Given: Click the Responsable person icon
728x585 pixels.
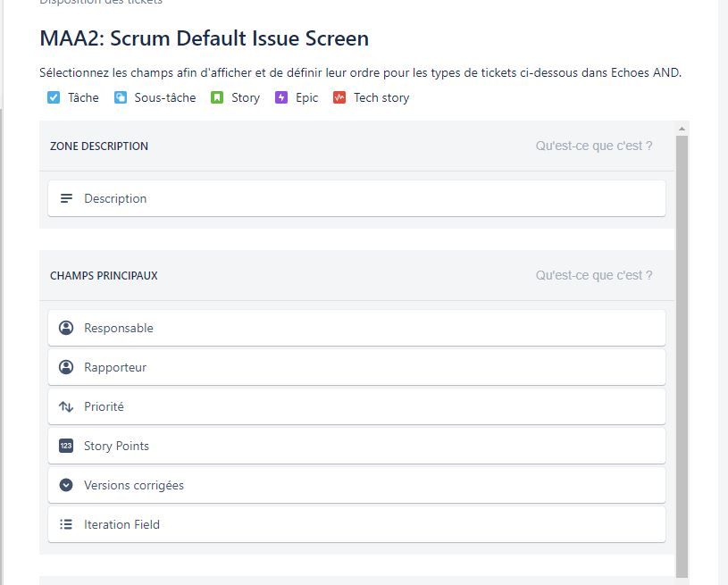Looking at the screenshot, I should pos(66,328).
